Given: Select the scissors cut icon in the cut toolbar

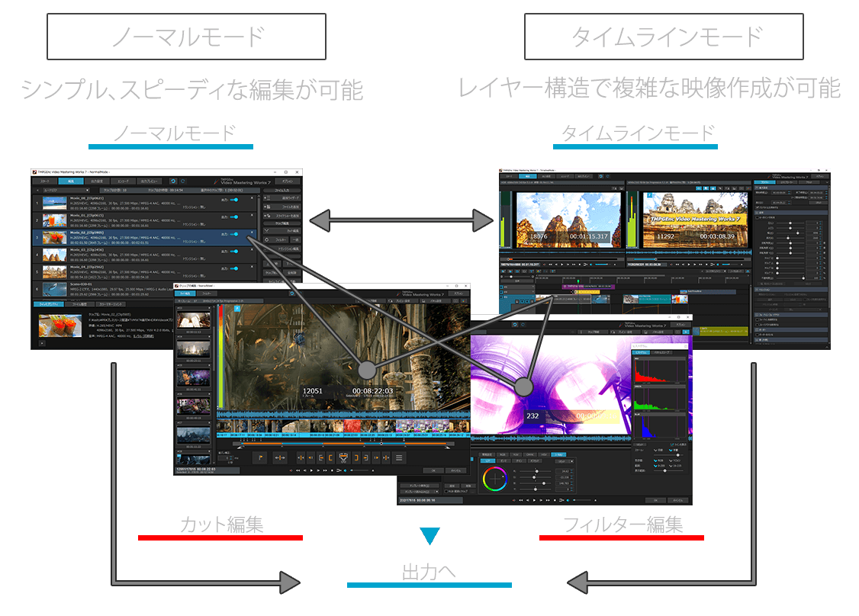Looking at the screenshot, I should 343,457.
